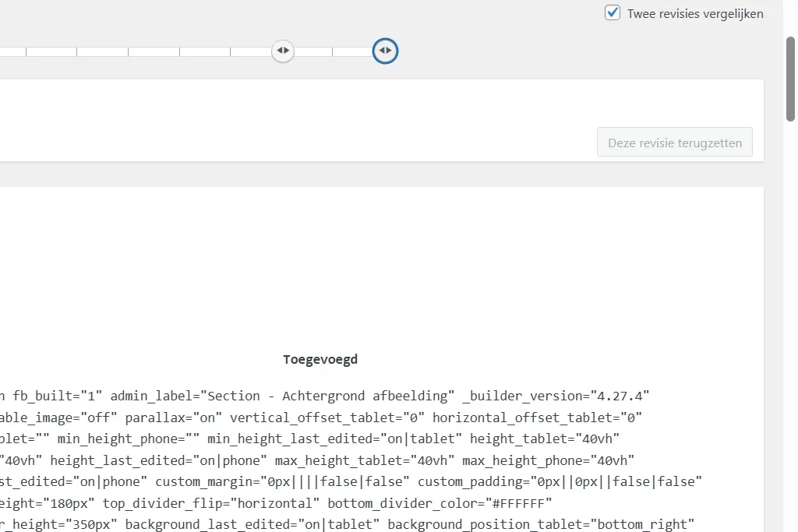Click the height_tablet="40vh" attribute text
Viewport: 798px width, 532px height.
tap(545, 439)
